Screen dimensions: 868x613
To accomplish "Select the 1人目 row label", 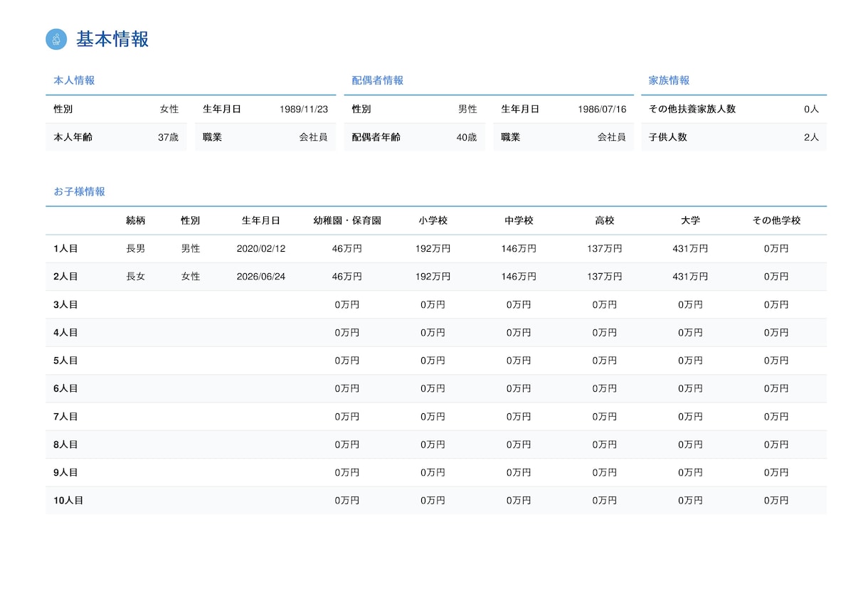I will click(65, 249).
